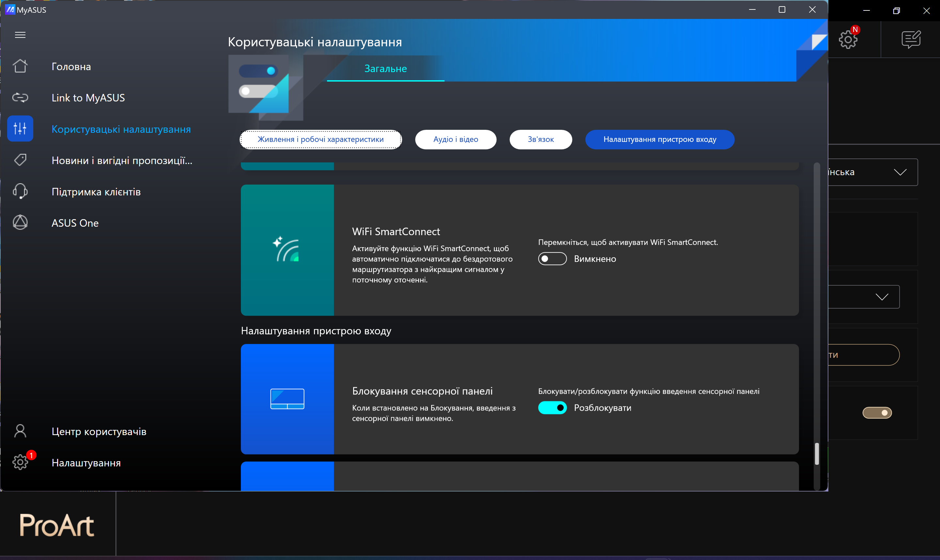The width and height of the screenshot is (940, 560).
Task: Click the feedback note icon at the top right
Action: (x=911, y=39)
